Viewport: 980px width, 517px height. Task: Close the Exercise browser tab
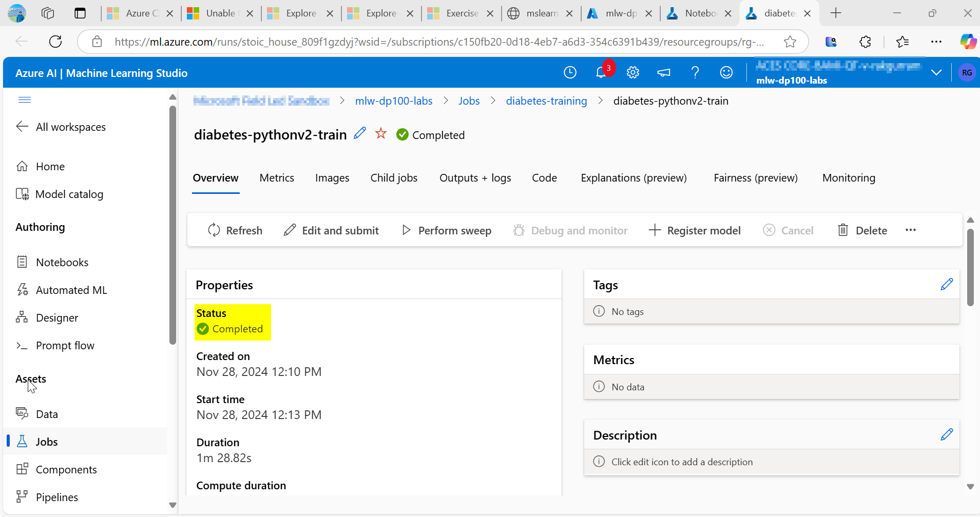(490, 13)
